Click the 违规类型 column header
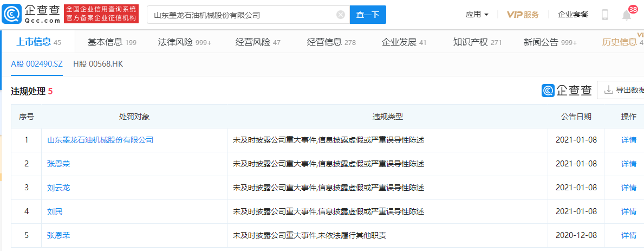644x251 pixels. tap(388, 117)
